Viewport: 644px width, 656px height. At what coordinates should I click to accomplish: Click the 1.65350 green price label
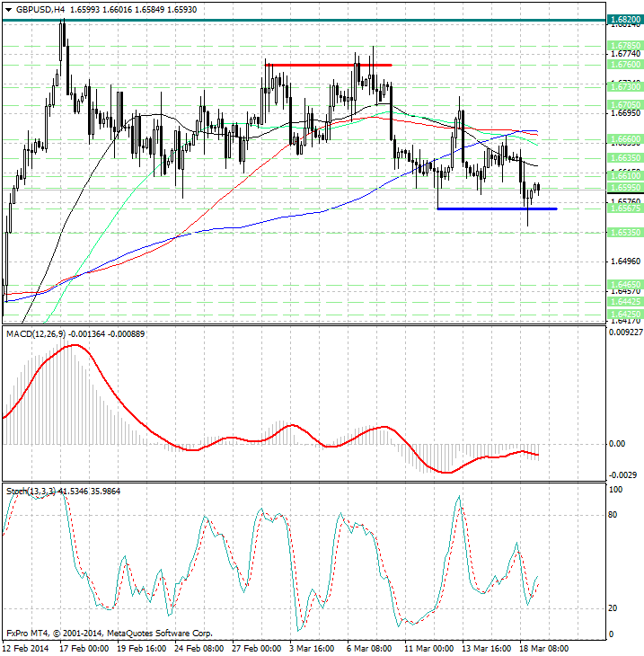tap(623, 232)
